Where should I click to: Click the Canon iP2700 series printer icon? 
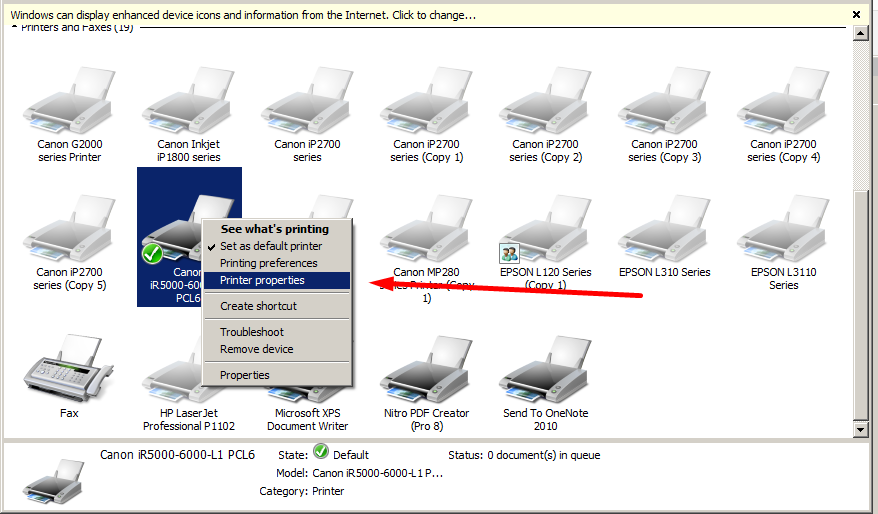point(307,101)
